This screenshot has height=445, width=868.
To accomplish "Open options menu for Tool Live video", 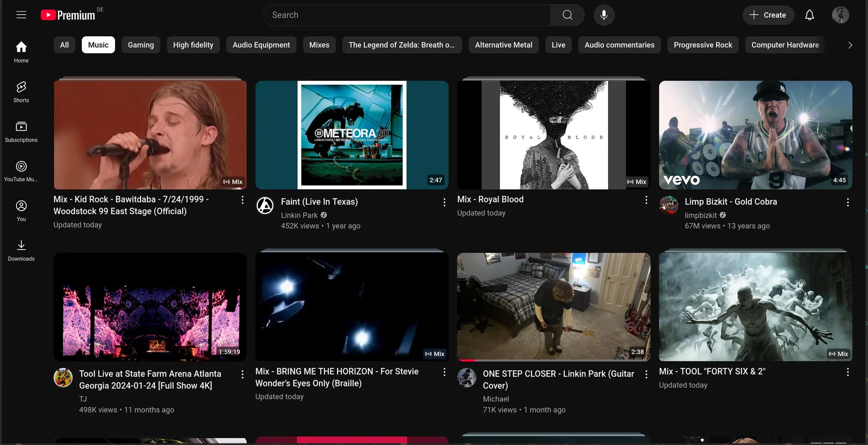I will tap(242, 374).
